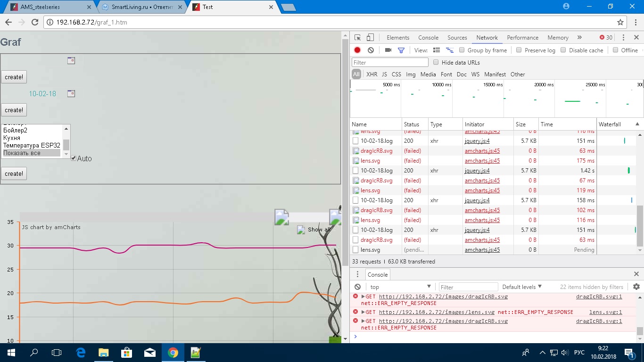
Task: Toggle the device toolbar icon
Action: click(x=370, y=38)
